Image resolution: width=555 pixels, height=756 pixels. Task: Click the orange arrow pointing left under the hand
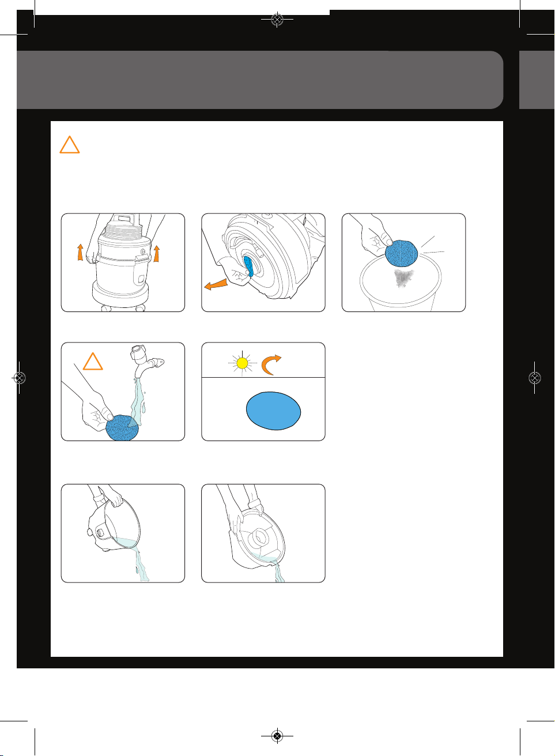pos(216,284)
